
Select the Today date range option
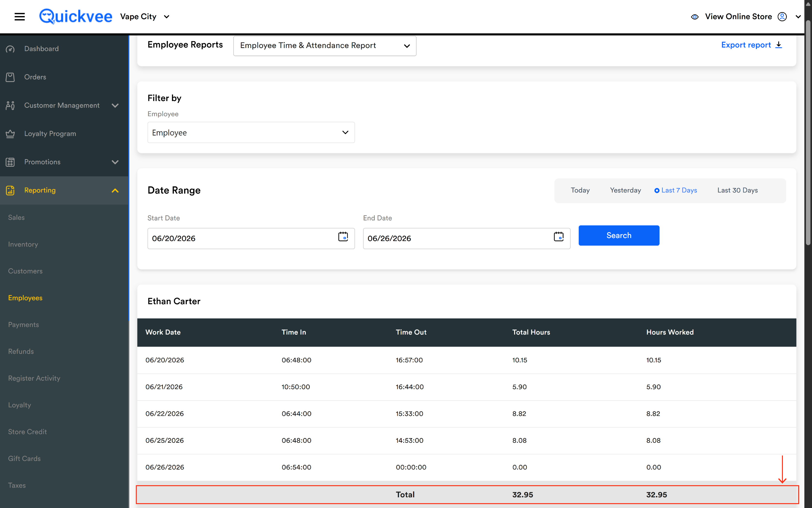tap(580, 190)
